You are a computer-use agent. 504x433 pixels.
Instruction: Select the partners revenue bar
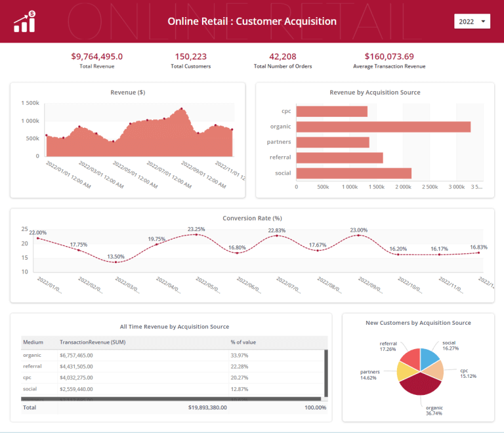point(333,142)
